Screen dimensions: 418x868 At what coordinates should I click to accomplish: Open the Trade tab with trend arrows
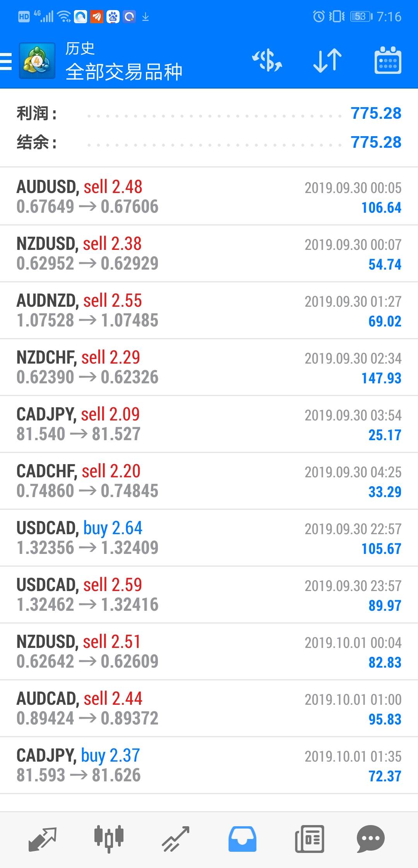tap(176, 839)
